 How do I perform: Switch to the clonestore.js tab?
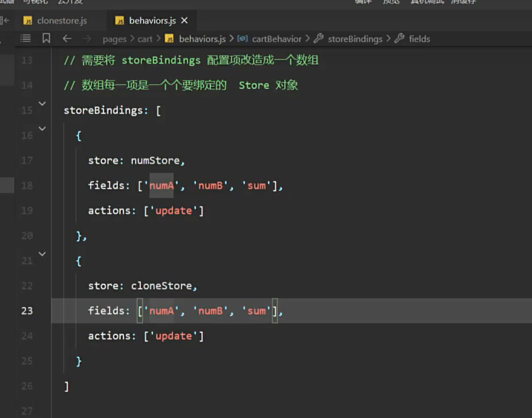[61, 20]
